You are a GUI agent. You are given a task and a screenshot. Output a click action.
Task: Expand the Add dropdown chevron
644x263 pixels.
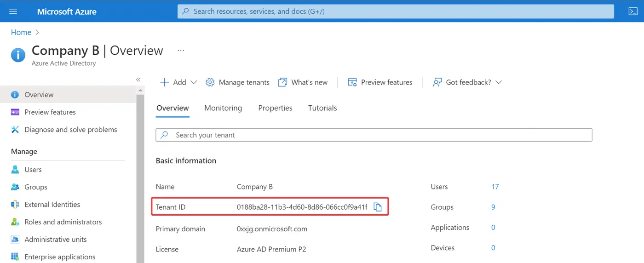(194, 82)
